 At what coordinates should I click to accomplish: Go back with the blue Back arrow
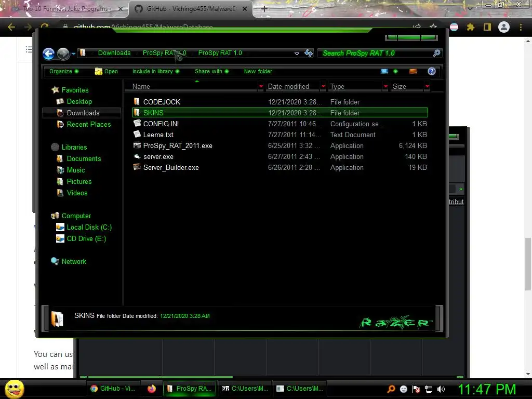48,54
